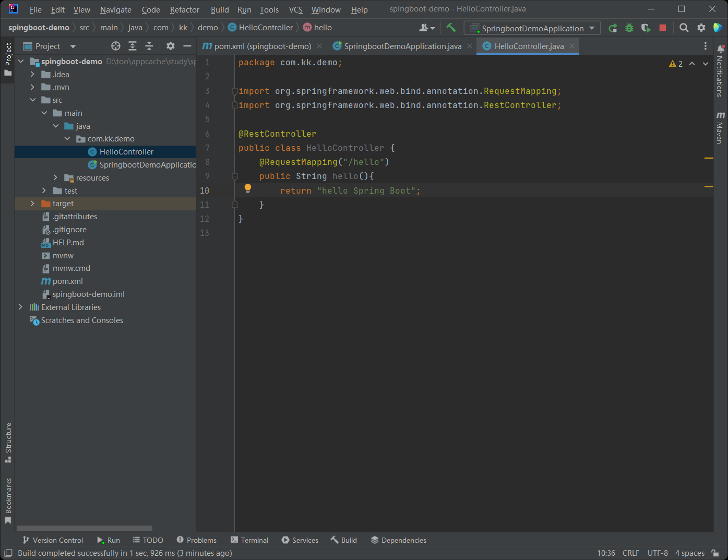Toggle the Bookmarks tool window

(x=8, y=501)
